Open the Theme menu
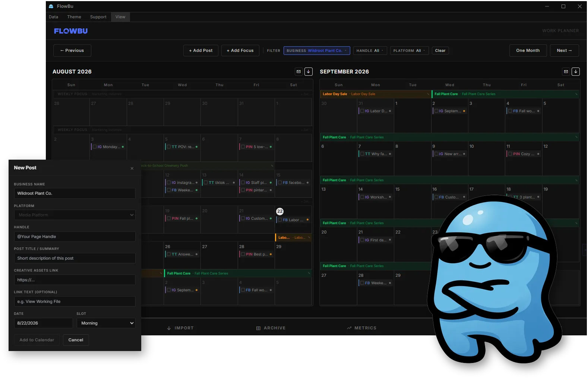The image size is (588, 379). click(74, 17)
